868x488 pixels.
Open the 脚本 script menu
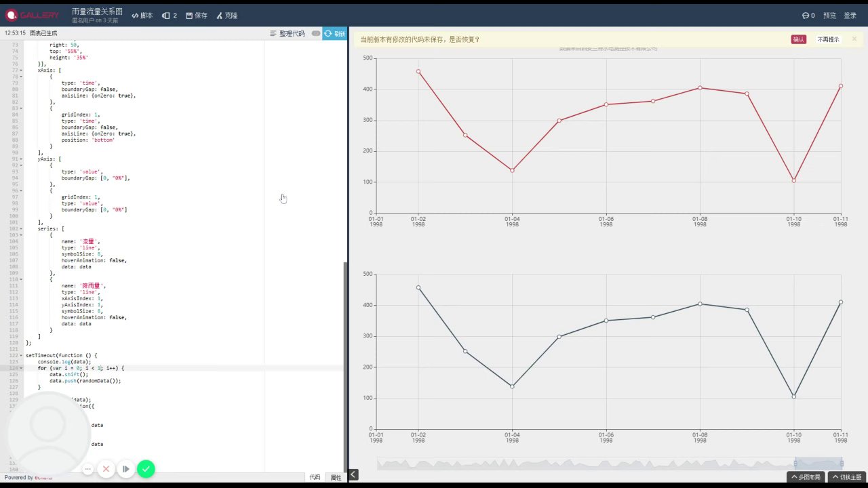142,15
